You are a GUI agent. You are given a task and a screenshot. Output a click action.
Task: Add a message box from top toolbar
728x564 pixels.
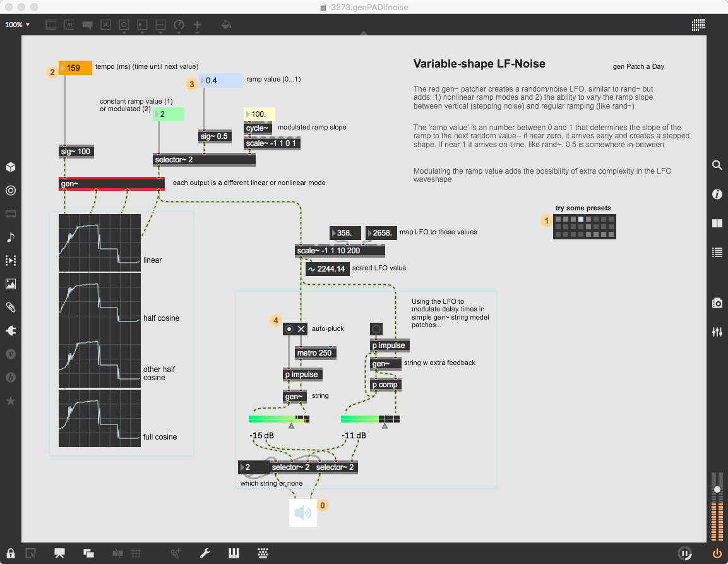click(x=69, y=25)
